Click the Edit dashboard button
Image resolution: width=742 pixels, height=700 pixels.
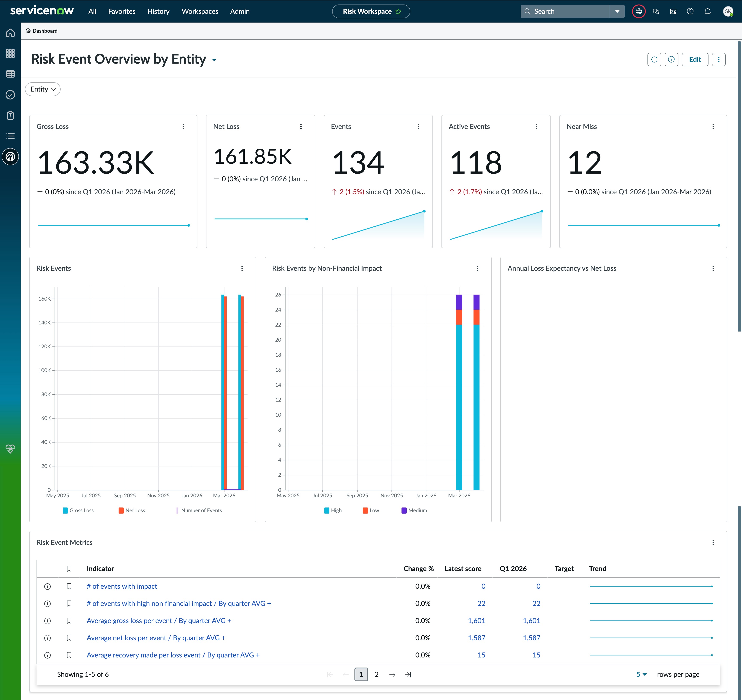coord(695,59)
